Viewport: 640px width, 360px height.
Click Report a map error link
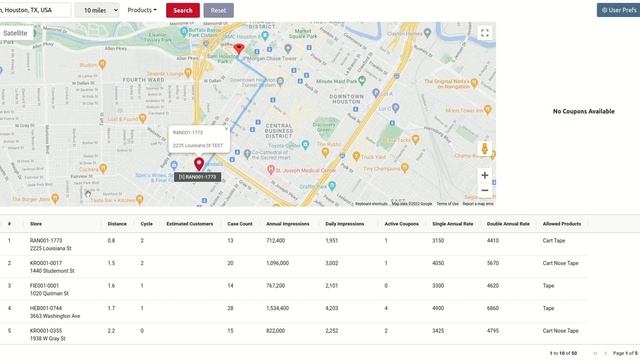tap(478, 204)
